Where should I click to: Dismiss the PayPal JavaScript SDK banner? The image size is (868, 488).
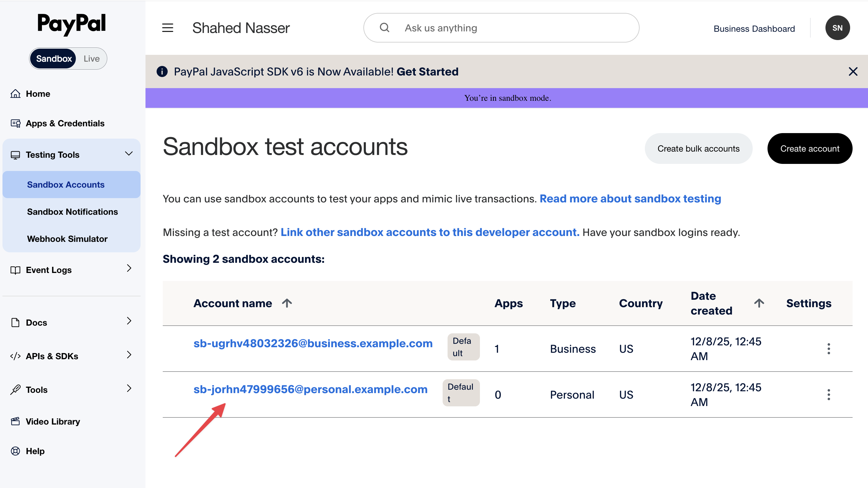[853, 71]
